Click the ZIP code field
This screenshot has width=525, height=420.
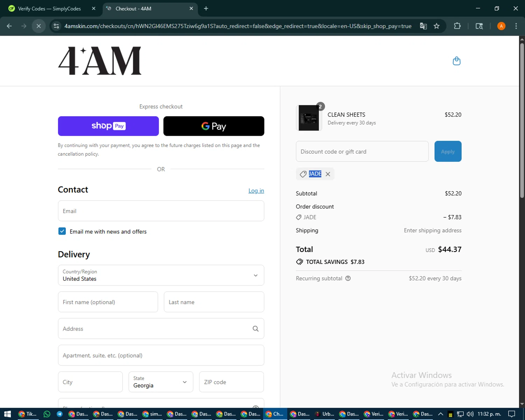pos(231,382)
